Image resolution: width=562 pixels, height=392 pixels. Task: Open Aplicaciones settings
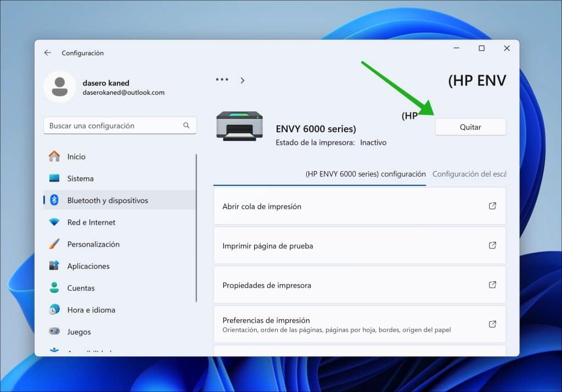pyautogui.click(x=120, y=266)
